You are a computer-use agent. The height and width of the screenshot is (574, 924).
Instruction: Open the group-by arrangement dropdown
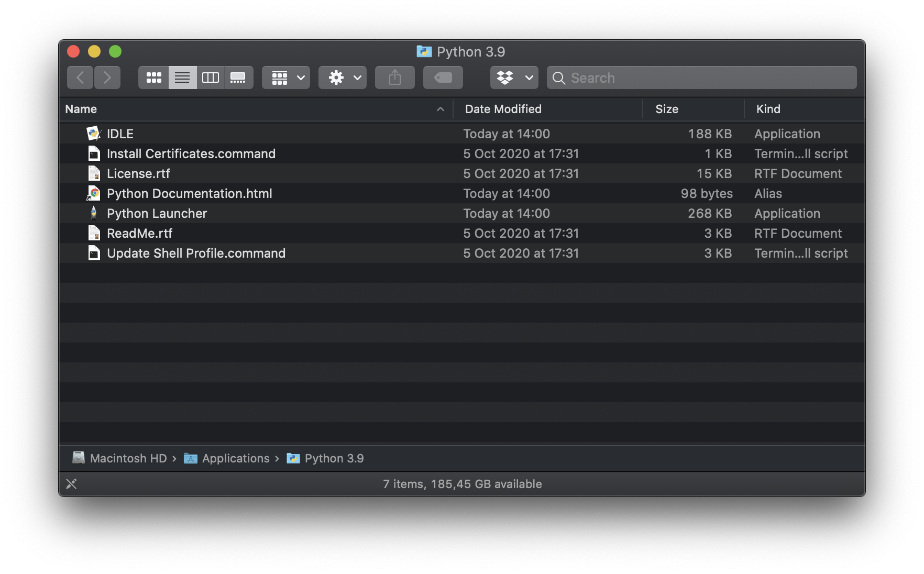point(286,78)
